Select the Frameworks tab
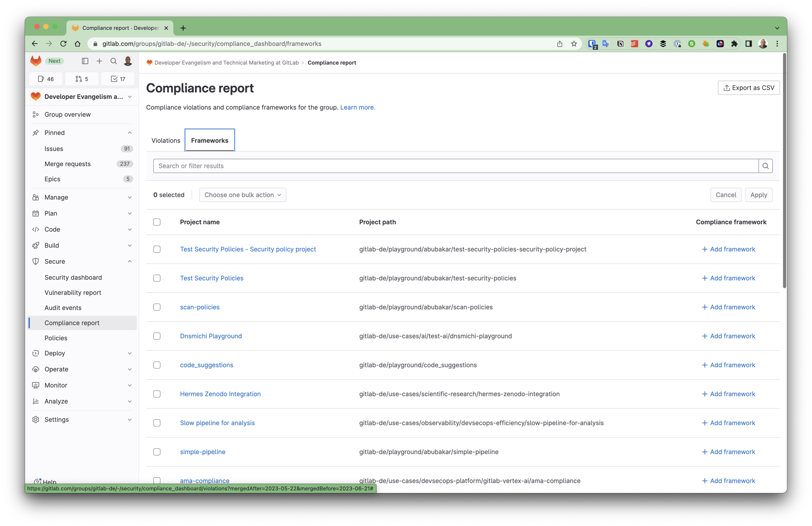Image resolution: width=812 pixels, height=526 pixels. (x=209, y=141)
